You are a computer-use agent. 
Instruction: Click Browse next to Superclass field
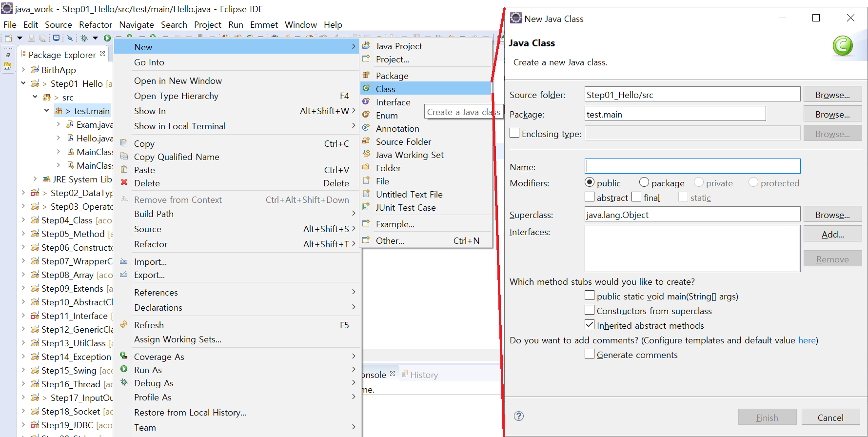point(832,215)
